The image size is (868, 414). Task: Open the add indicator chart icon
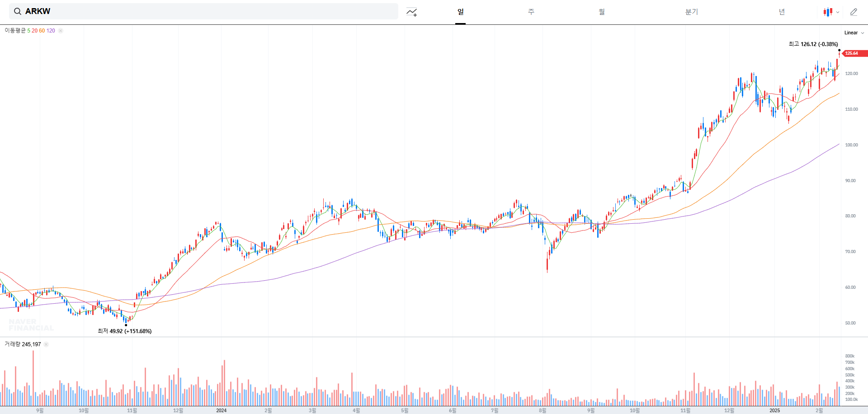coord(411,12)
